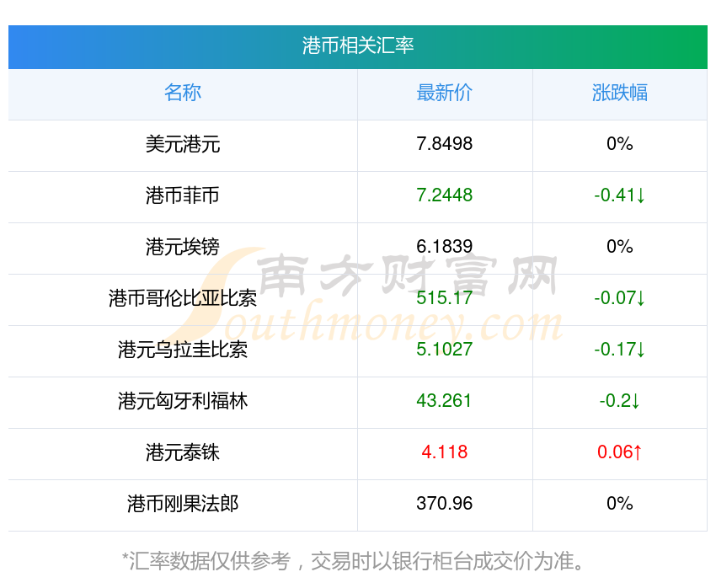Click the price 370.96
Image resolution: width=716 pixels, height=588 pixels.
coord(444,504)
